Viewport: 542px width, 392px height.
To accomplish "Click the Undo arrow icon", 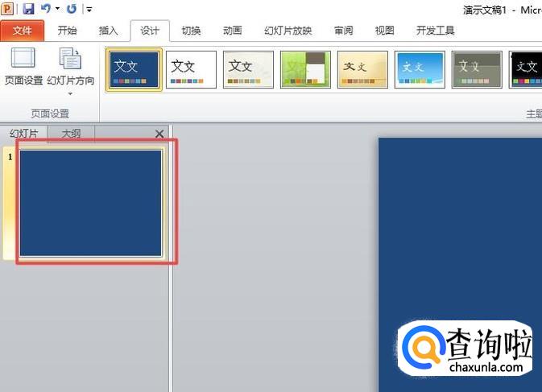I will point(46,9).
